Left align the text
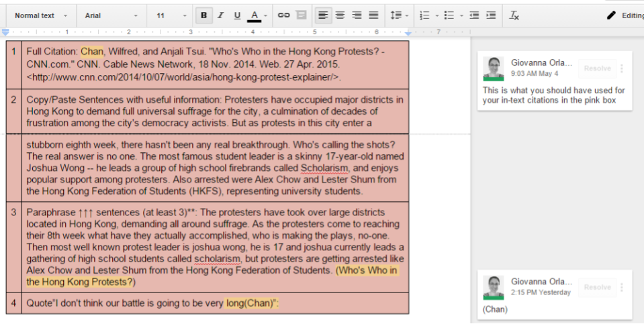 (x=323, y=15)
